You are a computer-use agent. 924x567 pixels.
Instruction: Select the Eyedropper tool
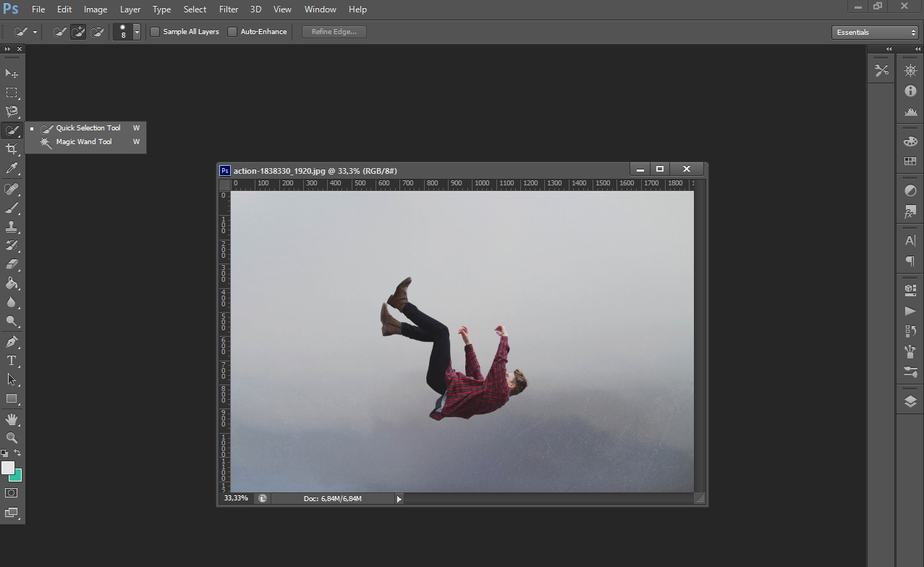(x=12, y=168)
